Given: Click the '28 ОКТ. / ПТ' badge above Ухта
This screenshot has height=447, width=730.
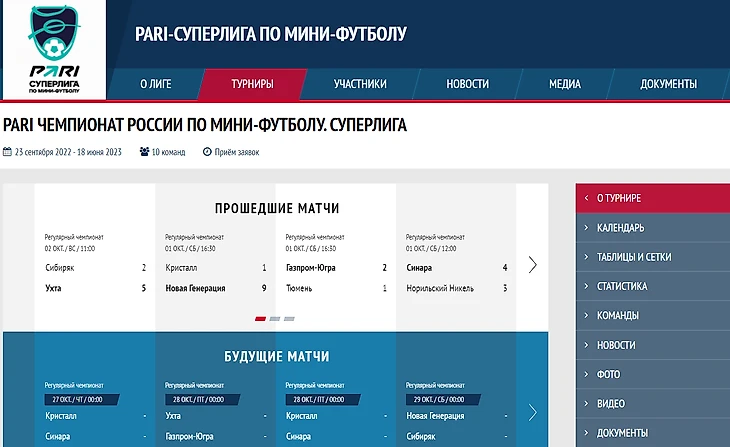Looking at the screenshot, I should tap(203, 400).
